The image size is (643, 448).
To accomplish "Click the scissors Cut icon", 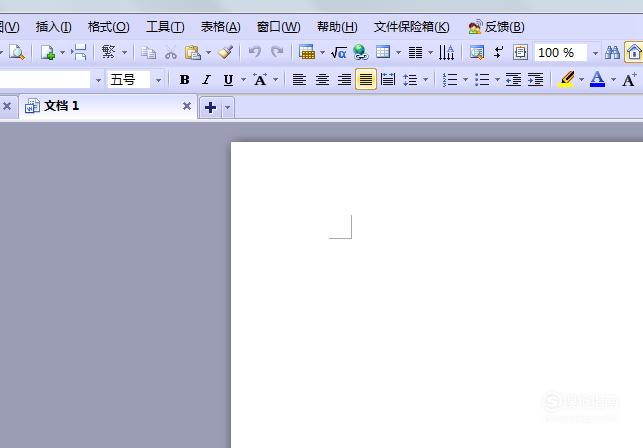I will click(x=170, y=53).
